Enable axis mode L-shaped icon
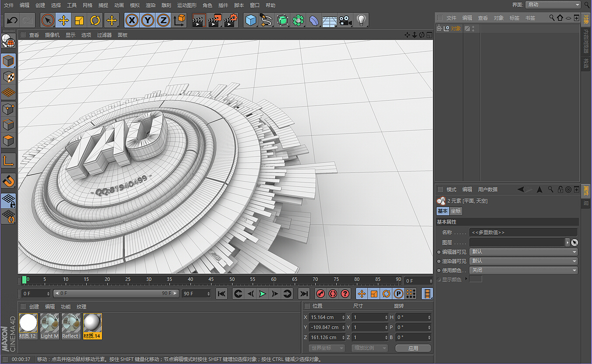Image resolution: width=592 pixels, height=364 pixels. click(x=8, y=161)
